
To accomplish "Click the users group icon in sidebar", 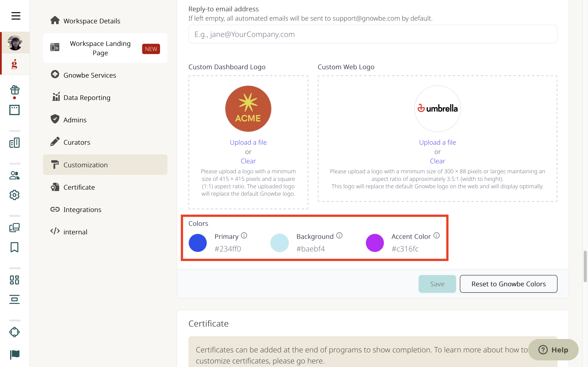I will (x=15, y=175).
